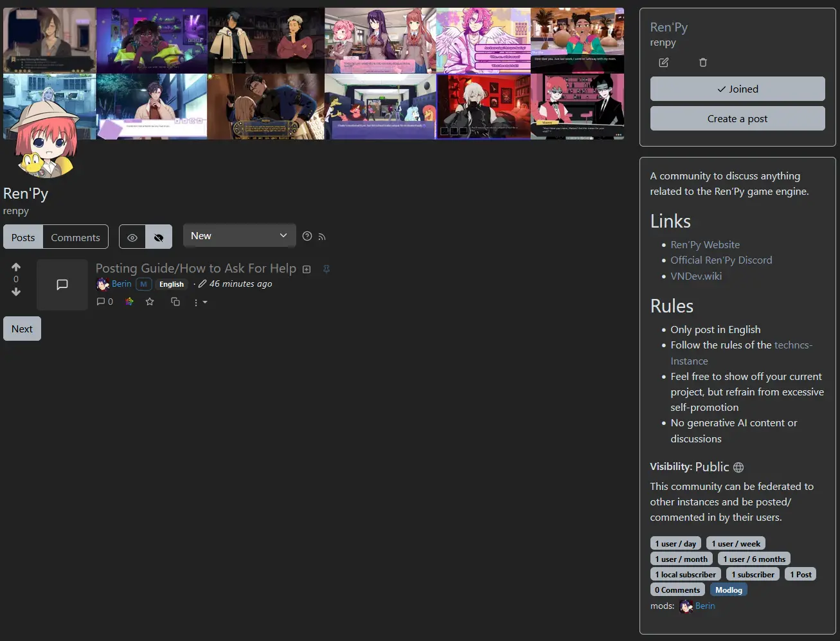The width and height of the screenshot is (840, 641).
Task: Edit the community with pencil icon
Action: [664, 62]
